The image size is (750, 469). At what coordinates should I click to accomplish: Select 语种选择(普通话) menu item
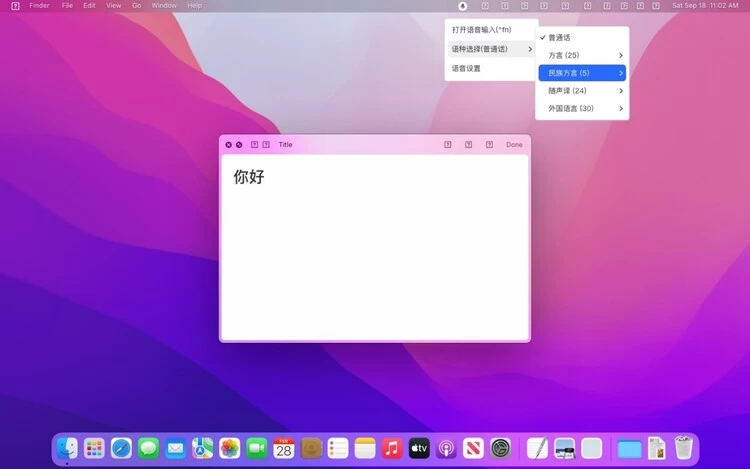tap(480, 49)
